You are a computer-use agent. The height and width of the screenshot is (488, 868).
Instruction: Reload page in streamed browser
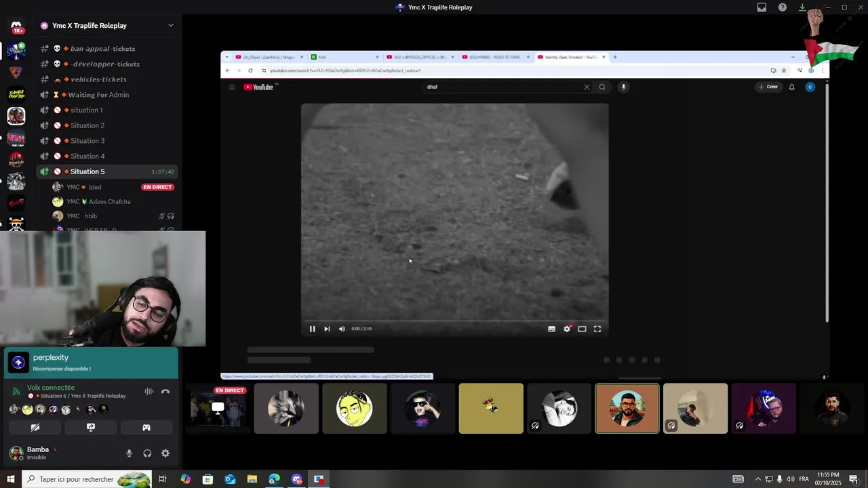tap(250, 70)
